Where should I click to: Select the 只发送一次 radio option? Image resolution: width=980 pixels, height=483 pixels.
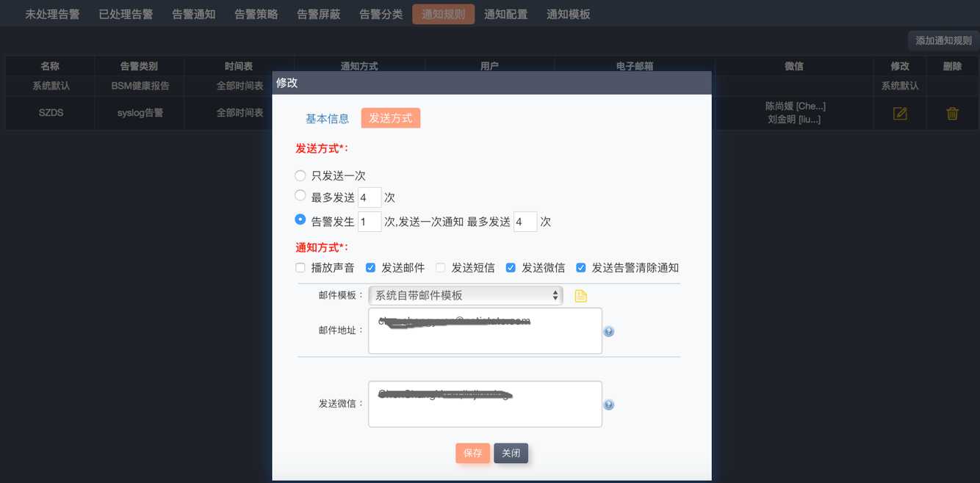pos(300,175)
